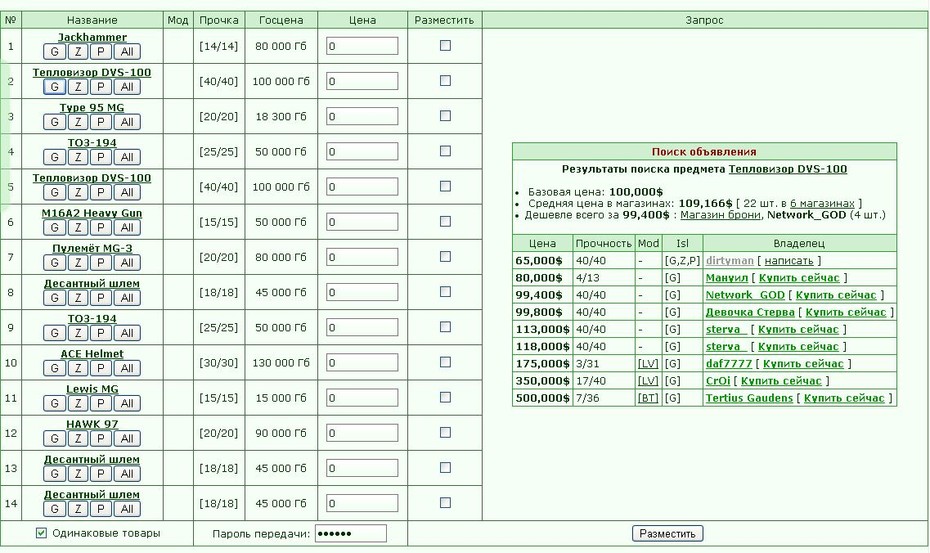This screenshot has height=553, width=930.
Task: Tick the Разместить checkbox for ACE Helmet
Action: point(445,362)
